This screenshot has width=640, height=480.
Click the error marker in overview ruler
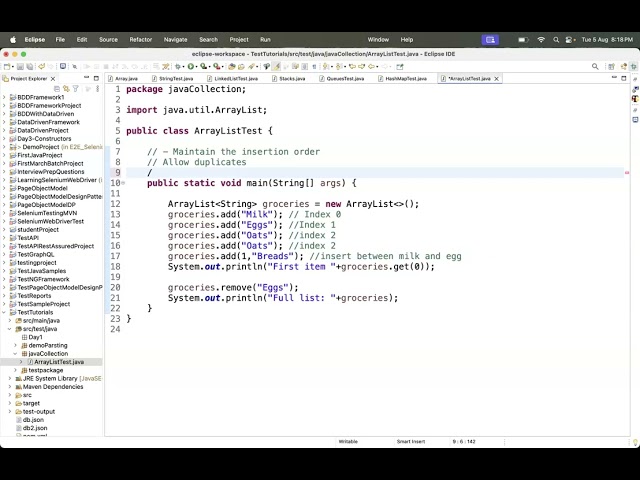[627, 173]
